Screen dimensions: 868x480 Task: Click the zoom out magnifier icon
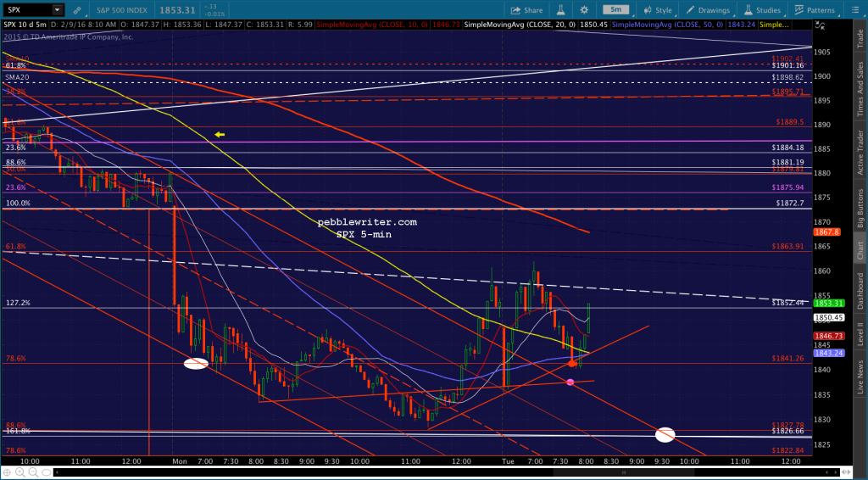tap(33, 472)
